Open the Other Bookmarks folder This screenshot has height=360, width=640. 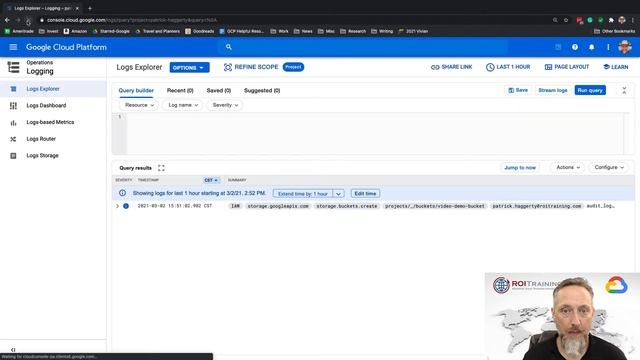click(x=615, y=31)
